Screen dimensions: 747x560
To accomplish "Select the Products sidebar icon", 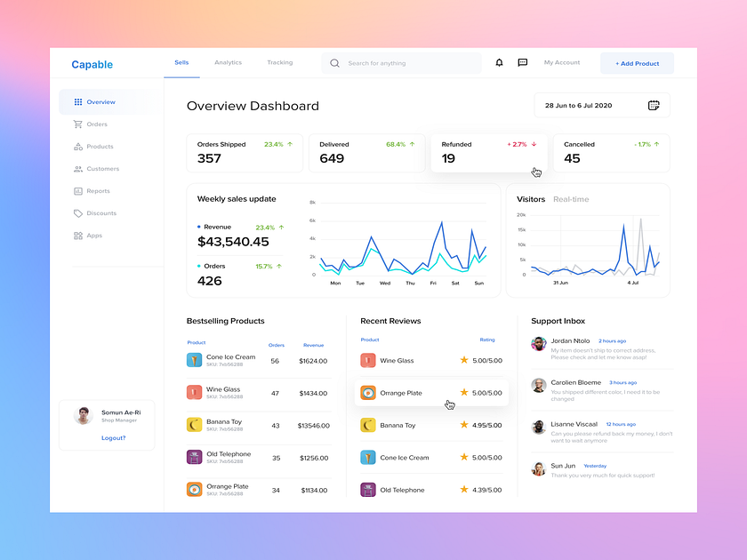I will [x=78, y=146].
